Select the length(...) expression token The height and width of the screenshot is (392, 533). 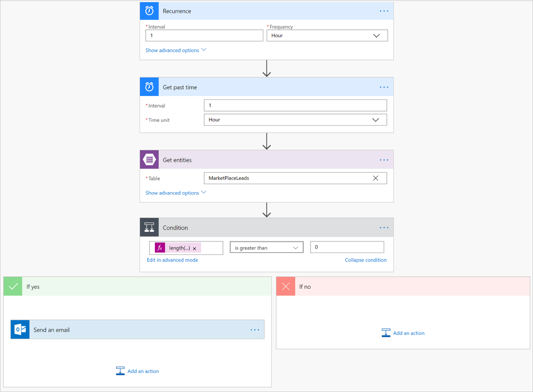pyautogui.click(x=179, y=248)
